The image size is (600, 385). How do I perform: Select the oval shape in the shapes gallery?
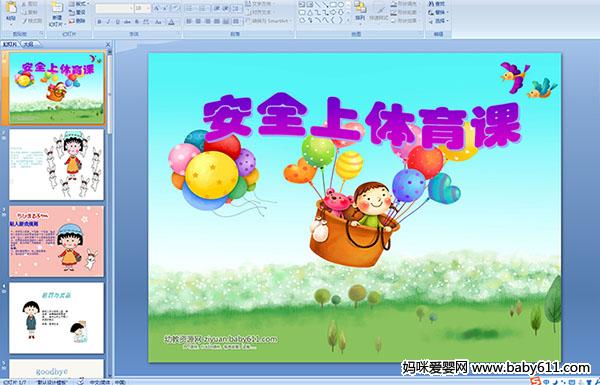tap(341, 5)
